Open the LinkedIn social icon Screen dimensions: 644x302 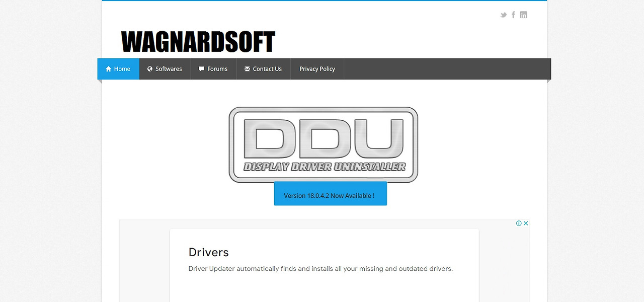523,15
